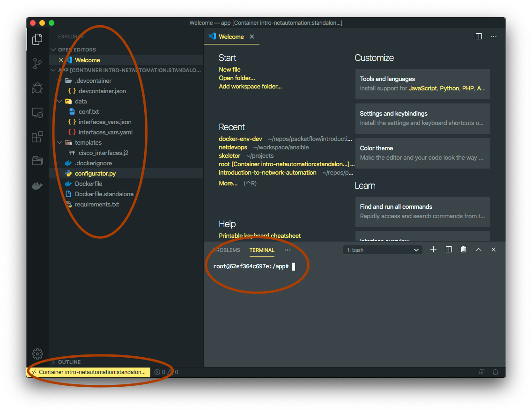Open interfaces_vars.json file
Viewport: 532px width, 412px height.
click(105, 122)
